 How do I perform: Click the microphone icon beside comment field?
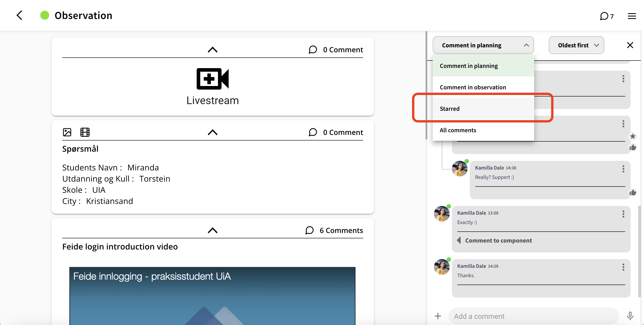pos(630,316)
